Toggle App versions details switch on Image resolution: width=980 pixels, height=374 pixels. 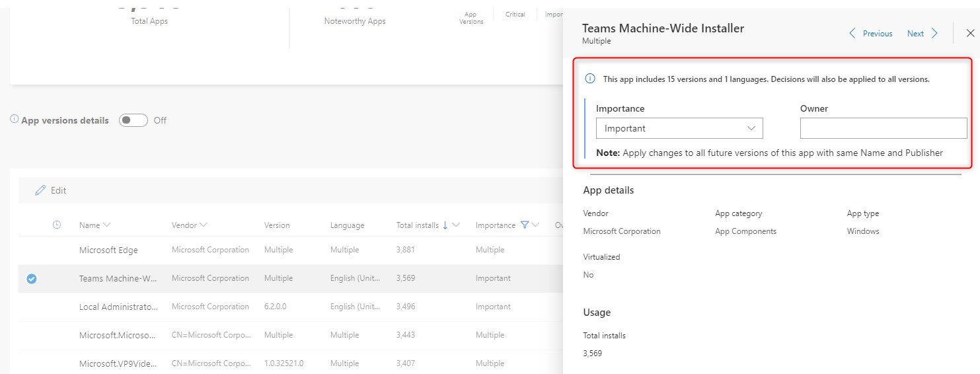[133, 120]
